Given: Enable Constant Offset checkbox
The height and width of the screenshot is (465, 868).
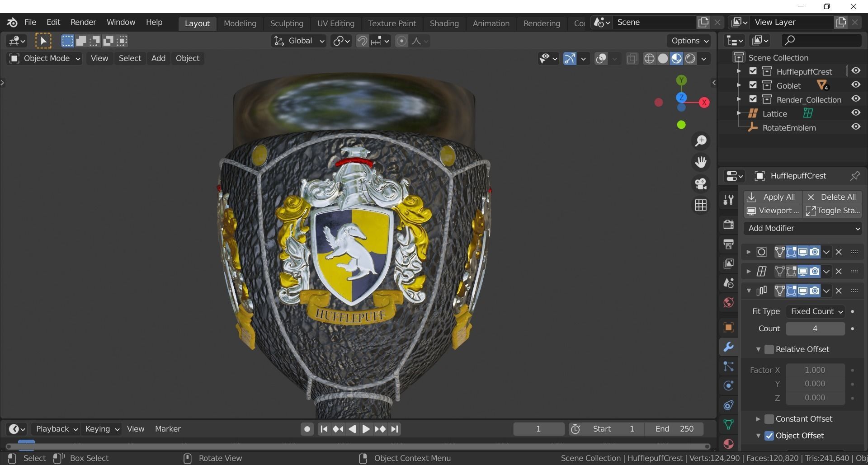Looking at the screenshot, I should point(769,419).
